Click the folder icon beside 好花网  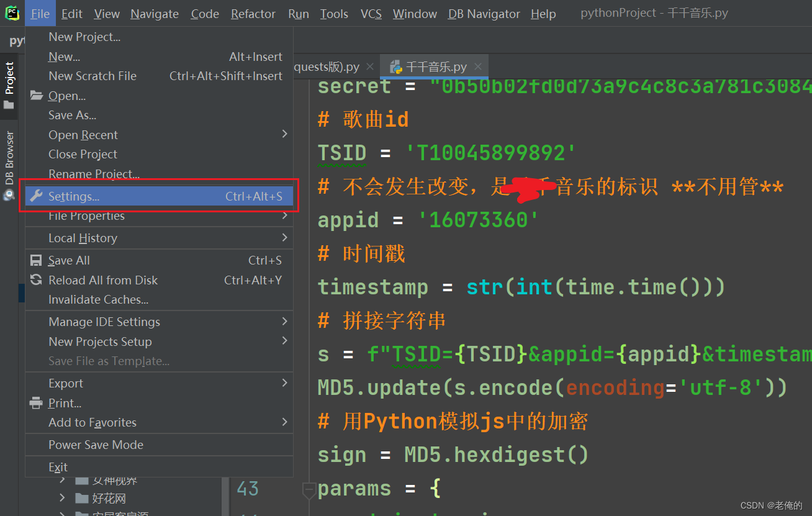81,499
